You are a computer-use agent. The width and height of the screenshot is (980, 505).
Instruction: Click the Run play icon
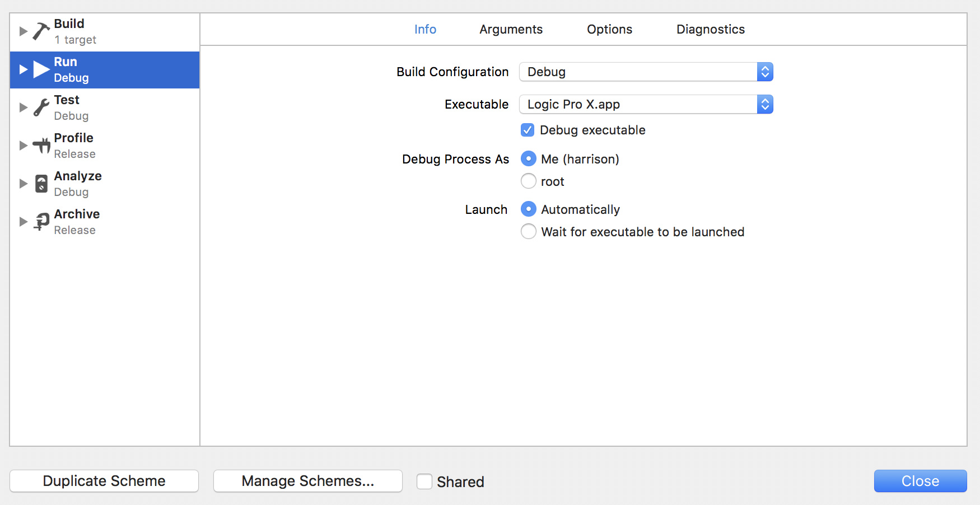click(x=41, y=69)
